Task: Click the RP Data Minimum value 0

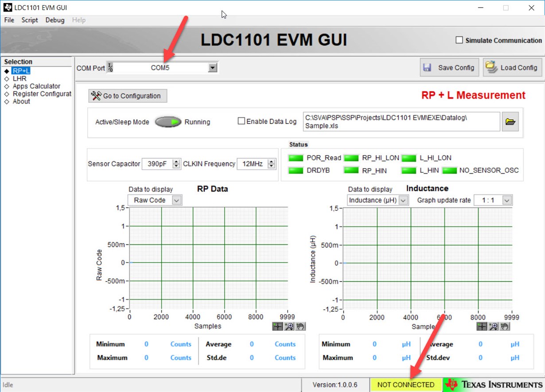Action: click(x=146, y=344)
